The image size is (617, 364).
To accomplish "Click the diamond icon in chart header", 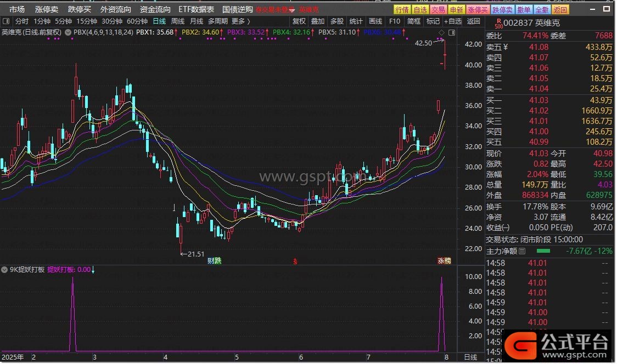I will pyautogui.click(x=441, y=33).
